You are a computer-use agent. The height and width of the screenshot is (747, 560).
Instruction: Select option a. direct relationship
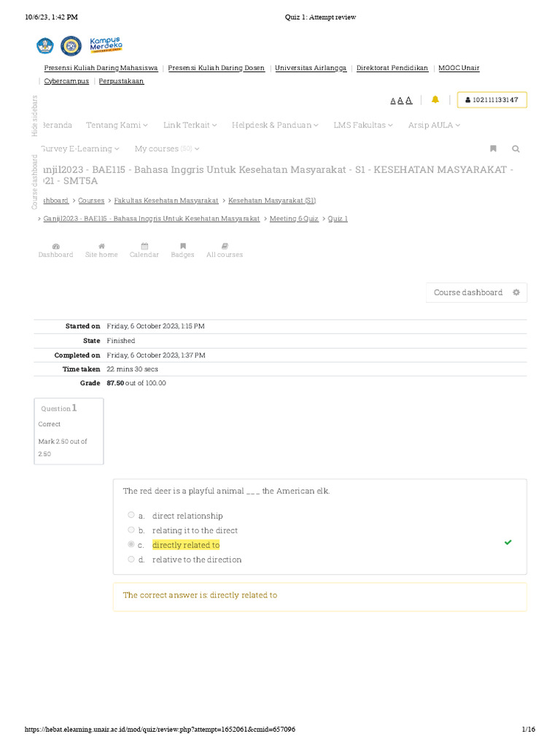(131, 516)
